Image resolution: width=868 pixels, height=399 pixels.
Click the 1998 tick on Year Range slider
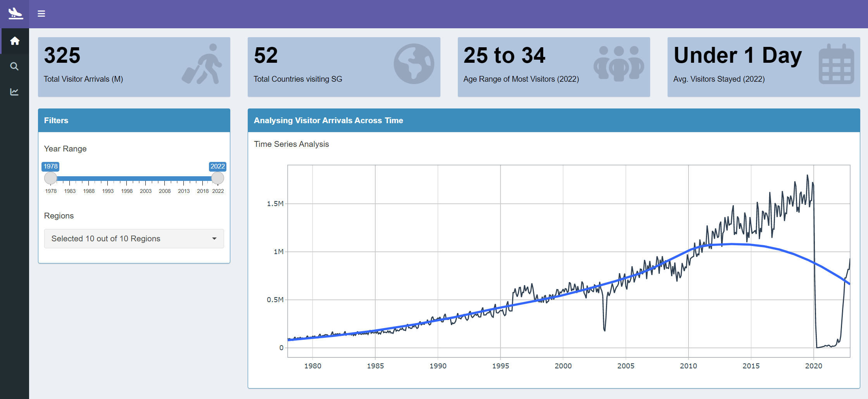(x=127, y=191)
